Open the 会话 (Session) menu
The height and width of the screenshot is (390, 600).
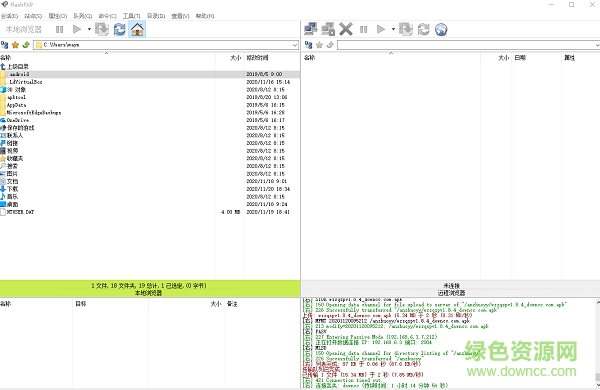point(9,16)
